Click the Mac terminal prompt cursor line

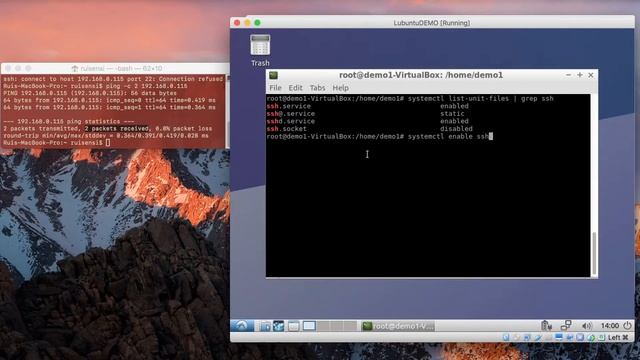[x=56, y=143]
